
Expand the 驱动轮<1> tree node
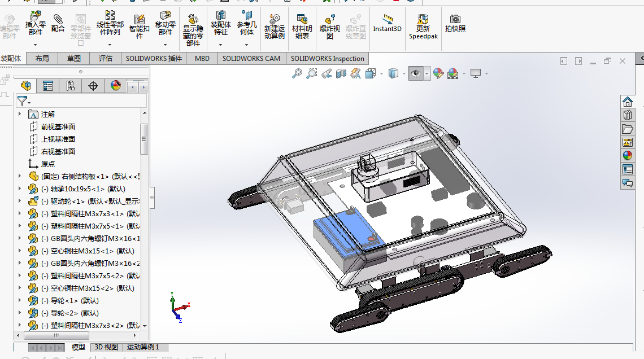pos(20,201)
